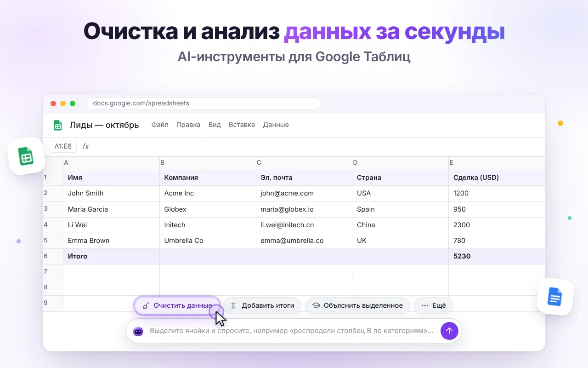The height and width of the screenshot is (368, 588).
Task: Select column E header
Action: click(497, 162)
